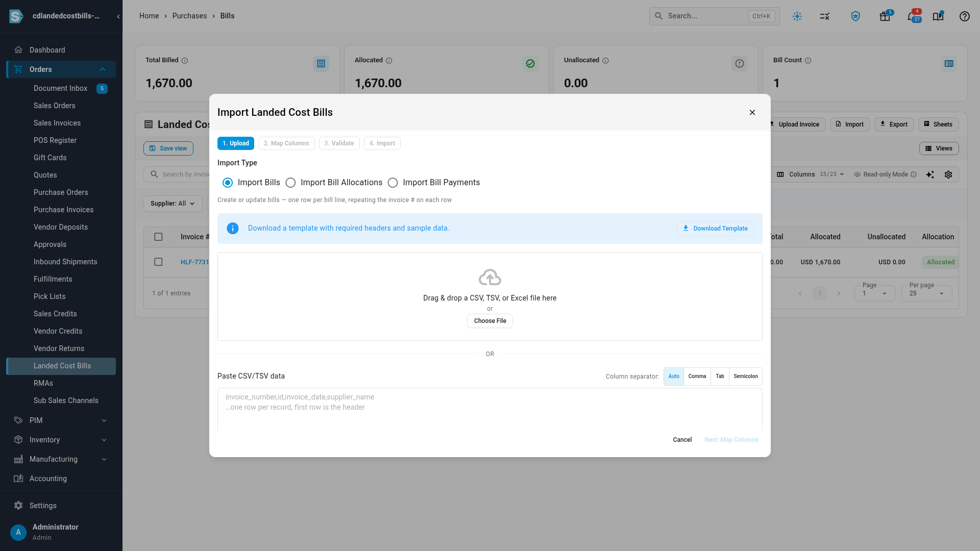
Task: Click the Choose File button
Action: [x=490, y=321]
